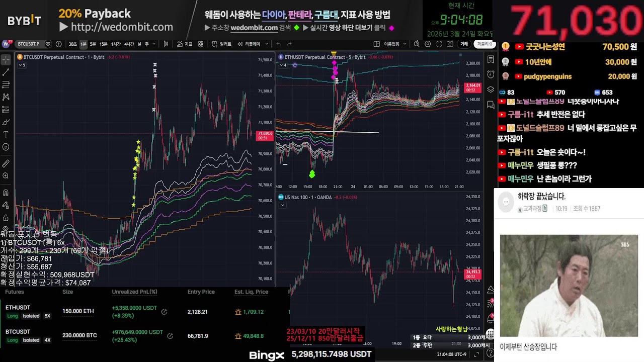Create an alert with 얼러트
Image resolution: width=644 pixels, height=362 pixels.
[222, 44]
